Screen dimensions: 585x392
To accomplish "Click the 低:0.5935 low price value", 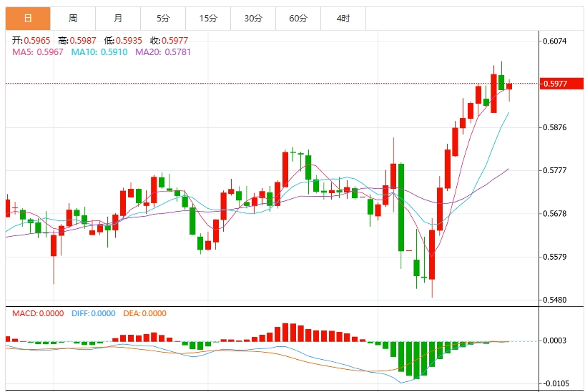I will (x=123, y=40).
